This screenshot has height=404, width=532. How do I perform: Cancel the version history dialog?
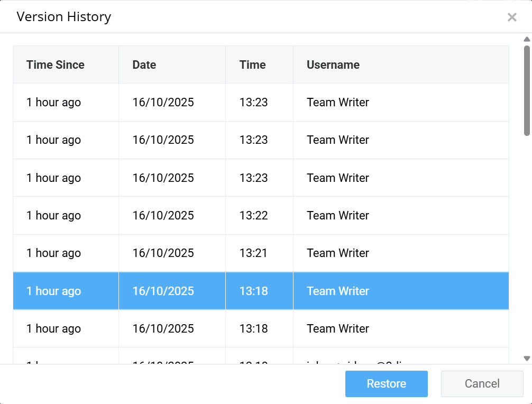(482, 384)
